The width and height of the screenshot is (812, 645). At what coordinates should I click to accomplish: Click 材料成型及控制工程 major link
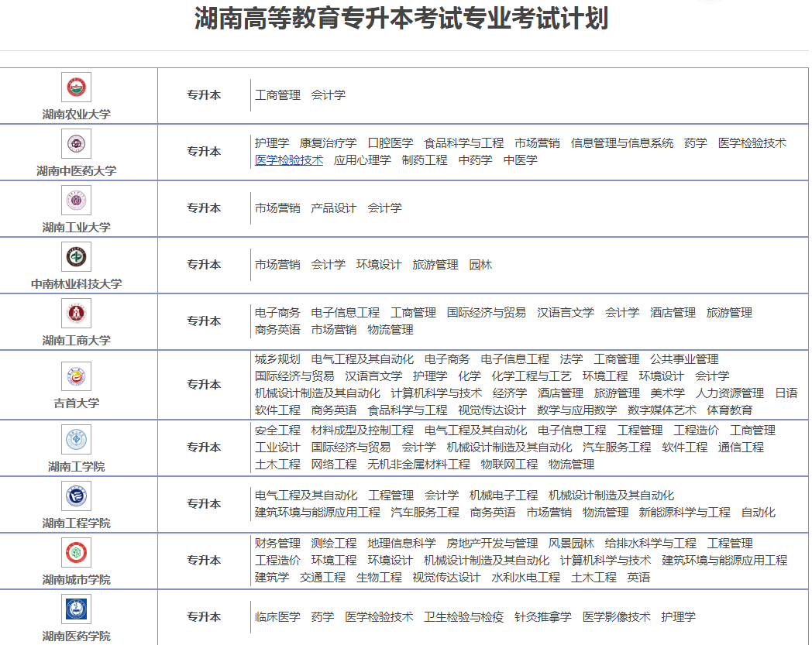click(x=363, y=431)
